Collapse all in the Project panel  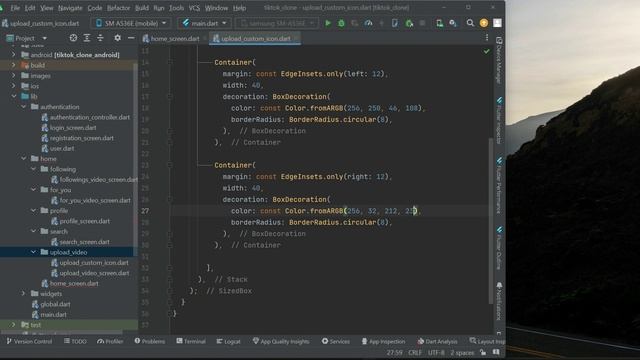coord(100,38)
